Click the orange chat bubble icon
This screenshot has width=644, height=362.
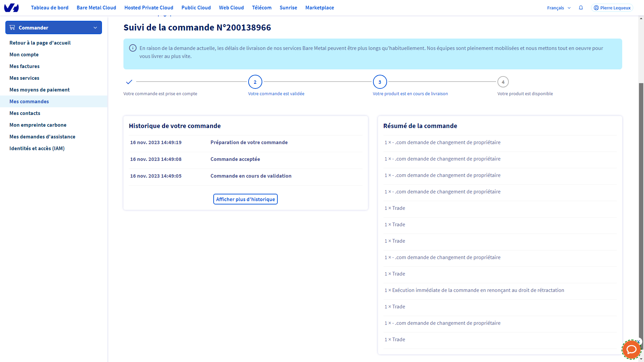click(x=631, y=350)
